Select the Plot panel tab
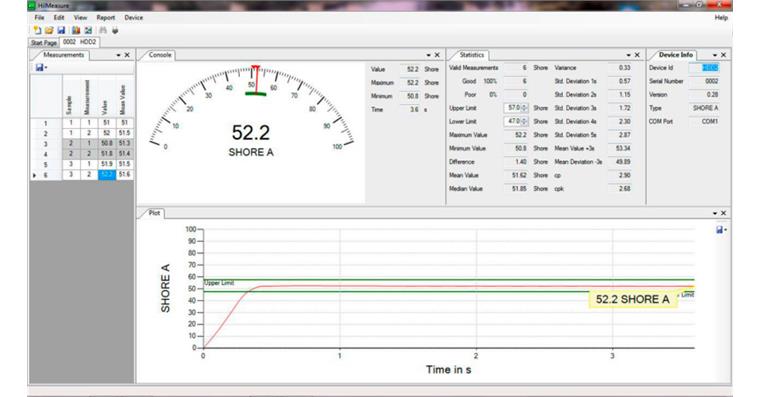Image resolution: width=760 pixels, height=397 pixels. (x=154, y=213)
